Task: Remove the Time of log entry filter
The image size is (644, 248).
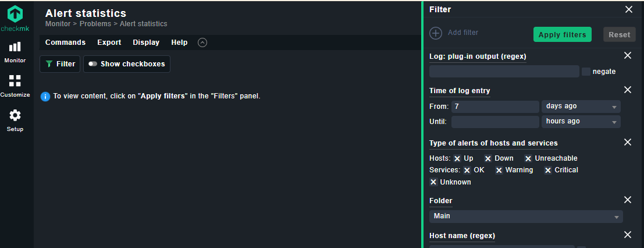Action: (x=628, y=90)
